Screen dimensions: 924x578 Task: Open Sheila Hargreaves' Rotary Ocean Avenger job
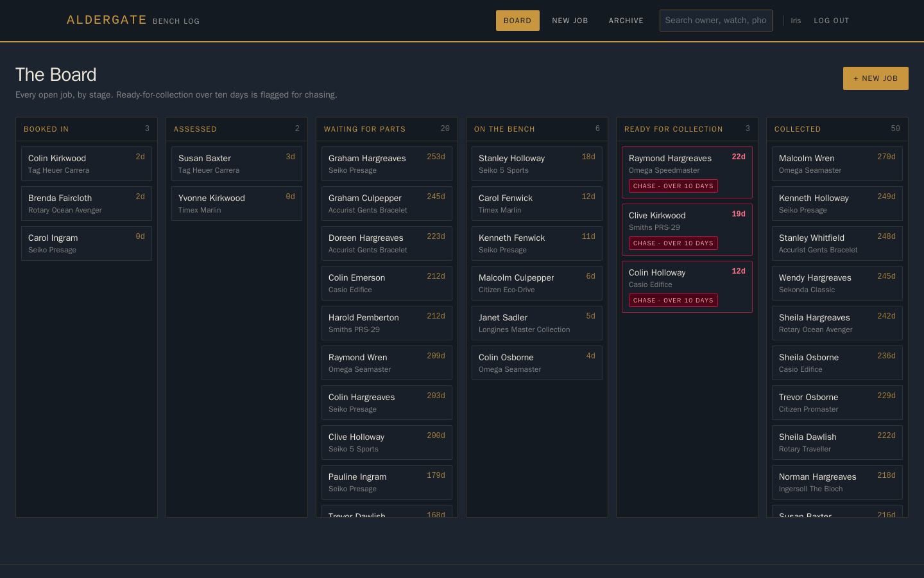tap(837, 323)
